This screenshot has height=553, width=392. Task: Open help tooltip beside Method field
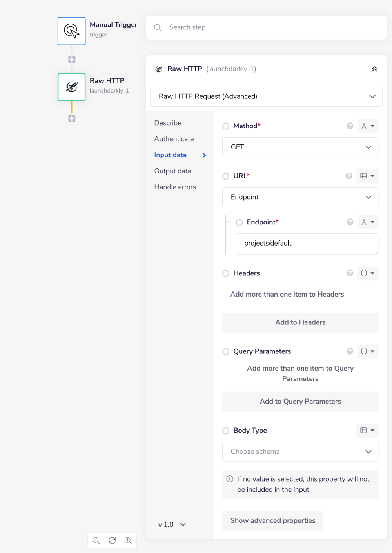350,126
